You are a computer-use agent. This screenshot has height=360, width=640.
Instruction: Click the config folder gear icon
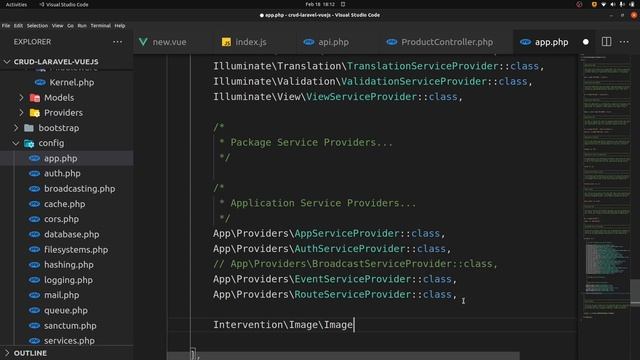coord(29,143)
